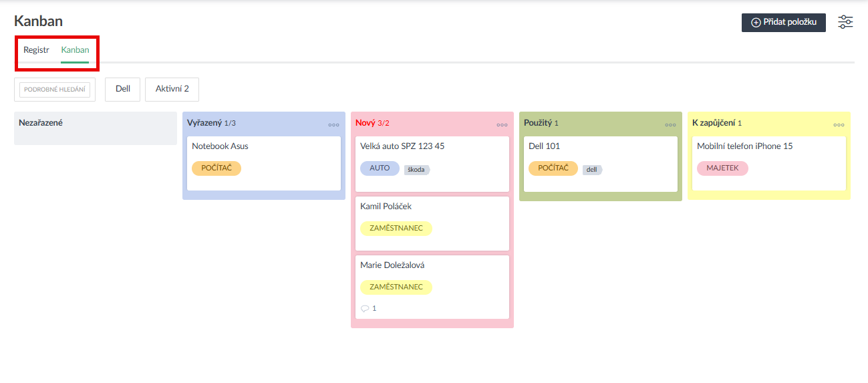Viewport: 868px width, 383px height.
Task: Open the Nový column three-dots menu
Action: [x=502, y=125]
